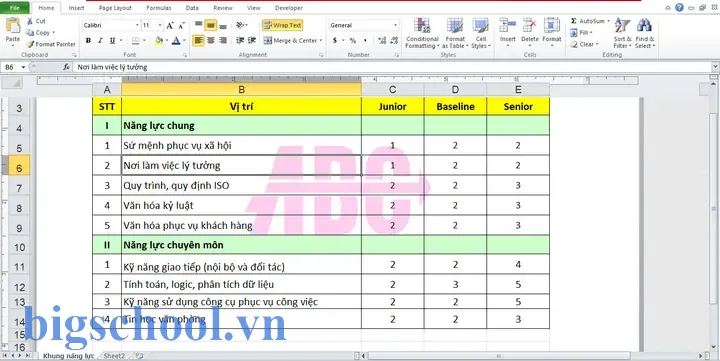Toggle Underline formatting

pyautogui.click(x=112, y=40)
